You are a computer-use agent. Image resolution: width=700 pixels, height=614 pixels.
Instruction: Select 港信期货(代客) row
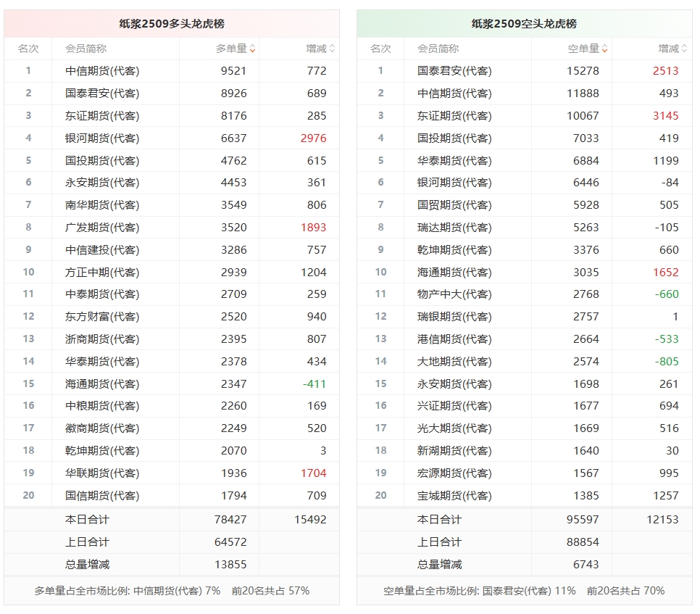pyautogui.click(x=525, y=339)
